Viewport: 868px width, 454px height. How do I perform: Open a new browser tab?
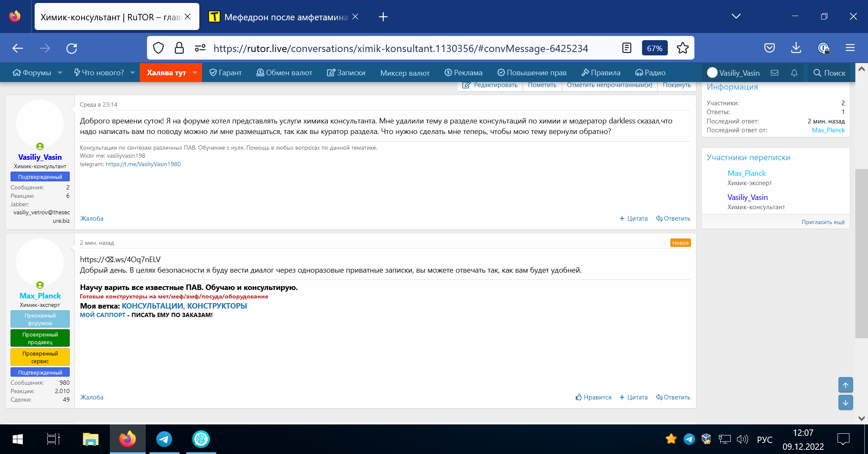click(383, 17)
